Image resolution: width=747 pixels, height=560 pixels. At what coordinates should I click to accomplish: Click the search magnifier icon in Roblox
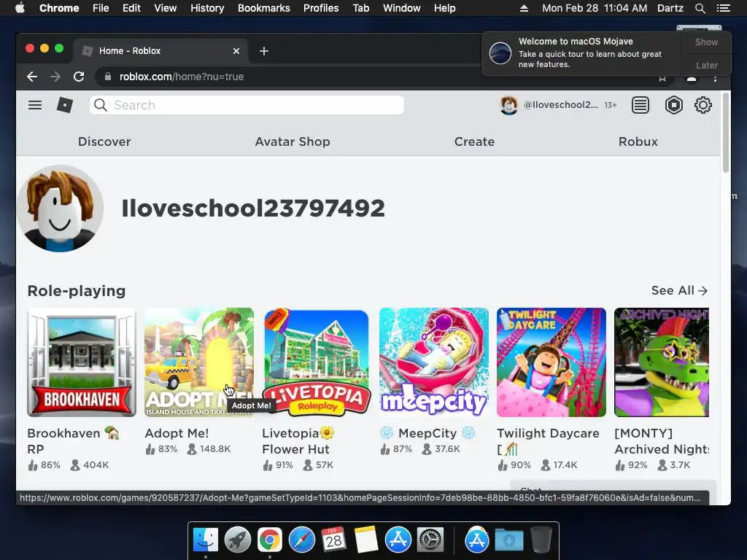pyautogui.click(x=101, y=105)
